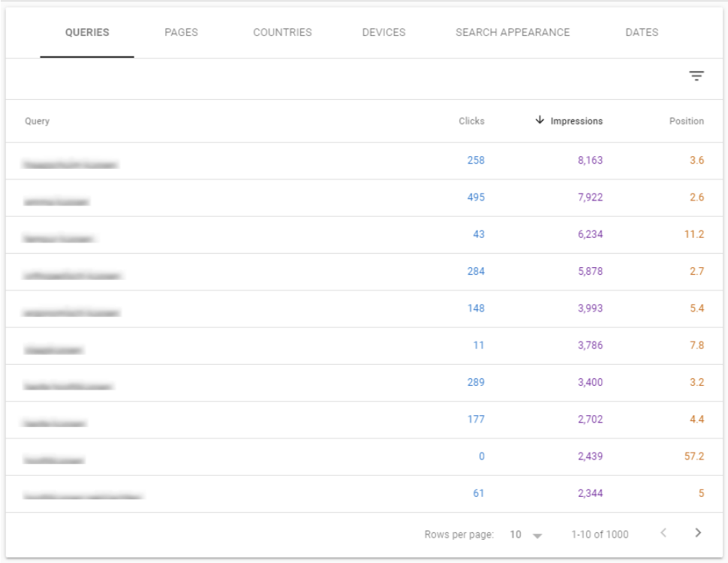Switch to the Queries tab

[87, 33]
